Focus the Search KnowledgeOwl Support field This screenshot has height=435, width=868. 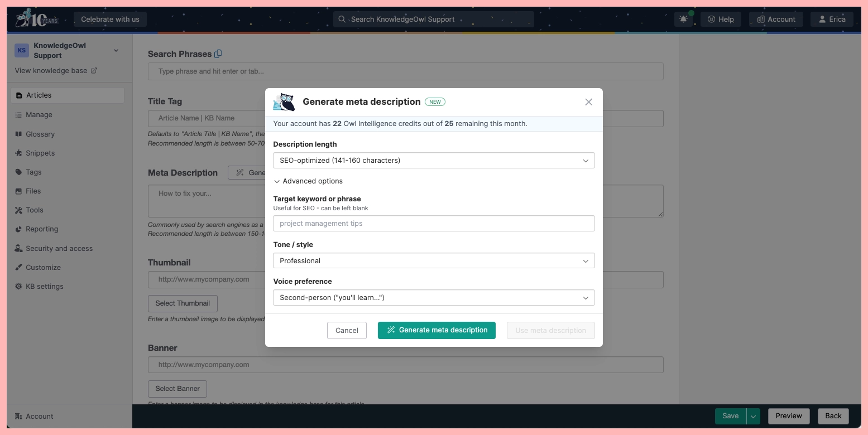(434, 19)
